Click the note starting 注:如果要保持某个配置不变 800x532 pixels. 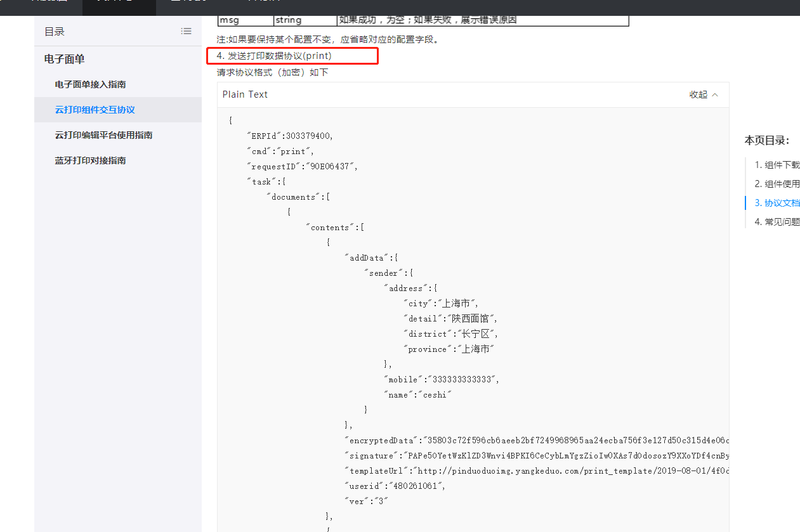[327, 39]
